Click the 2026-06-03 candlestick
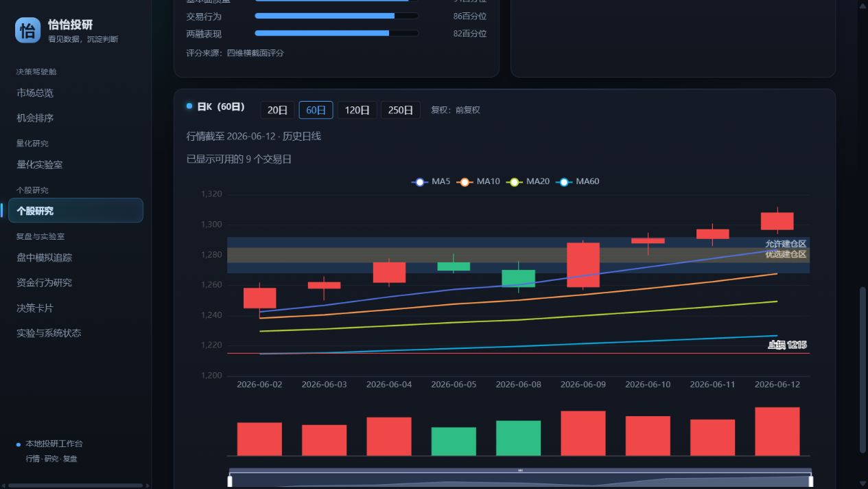Image resolution: width=868 pixels, height=489 pixels. tap(324, 285)
